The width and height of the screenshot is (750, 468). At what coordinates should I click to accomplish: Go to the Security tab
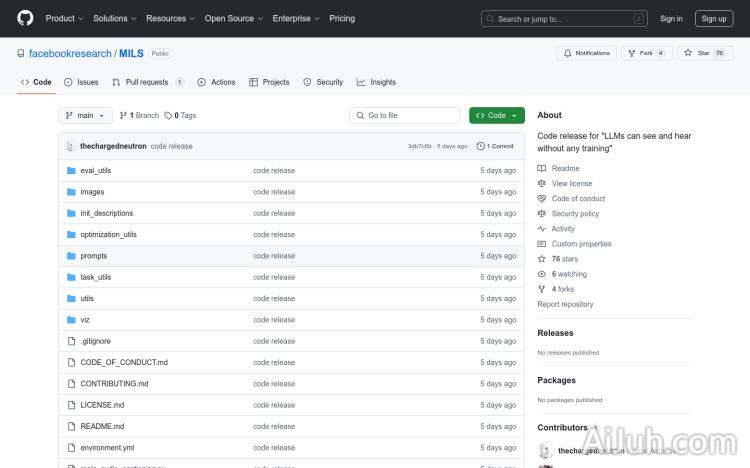pos(323,82)
